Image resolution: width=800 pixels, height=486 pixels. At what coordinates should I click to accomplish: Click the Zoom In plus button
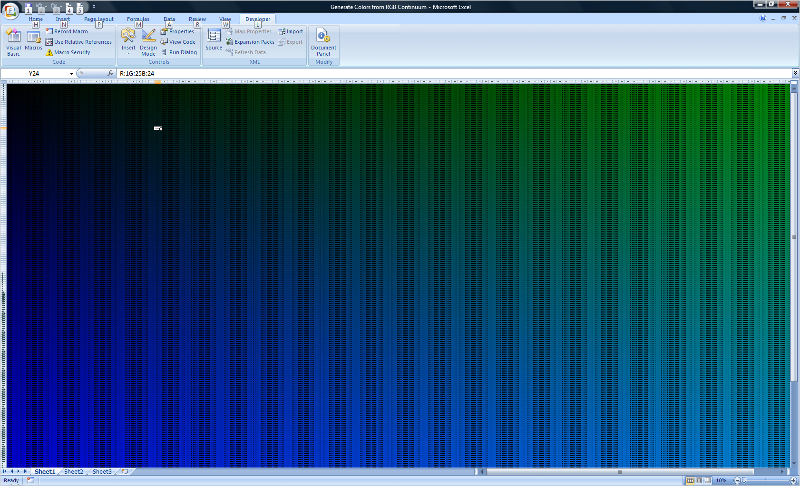793,480
